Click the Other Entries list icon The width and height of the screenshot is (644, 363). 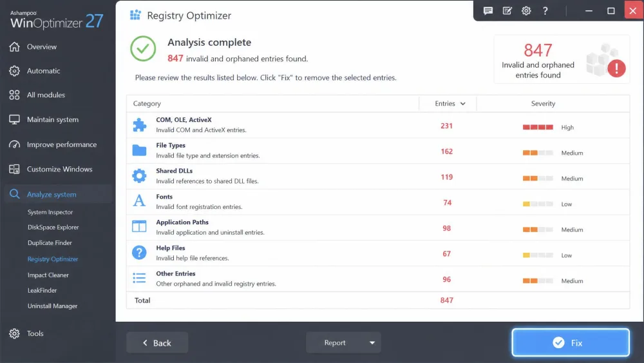pos(139,278)
